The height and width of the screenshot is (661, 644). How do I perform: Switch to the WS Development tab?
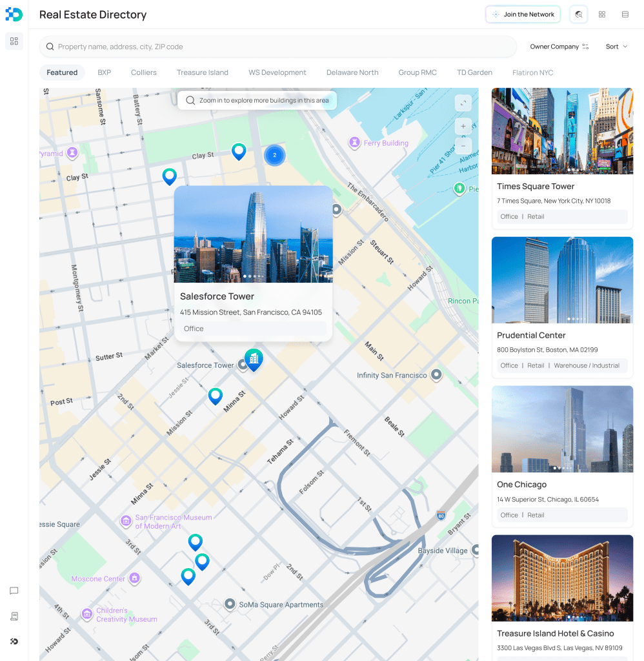coord(277,72)
